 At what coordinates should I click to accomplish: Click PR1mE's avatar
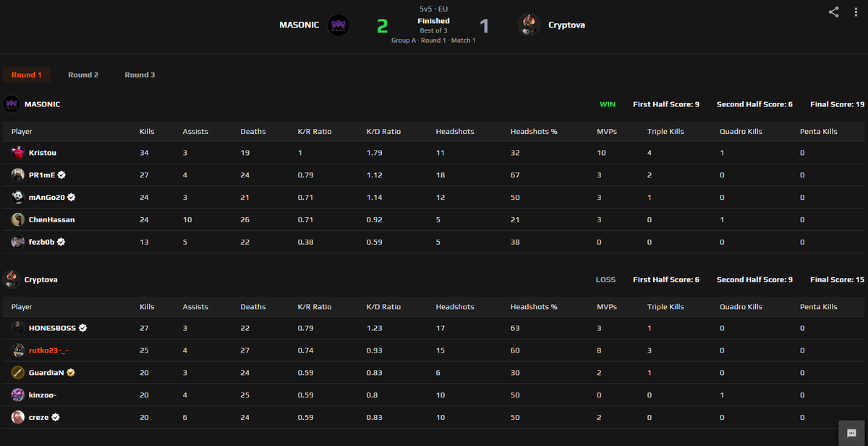(18, 175)
